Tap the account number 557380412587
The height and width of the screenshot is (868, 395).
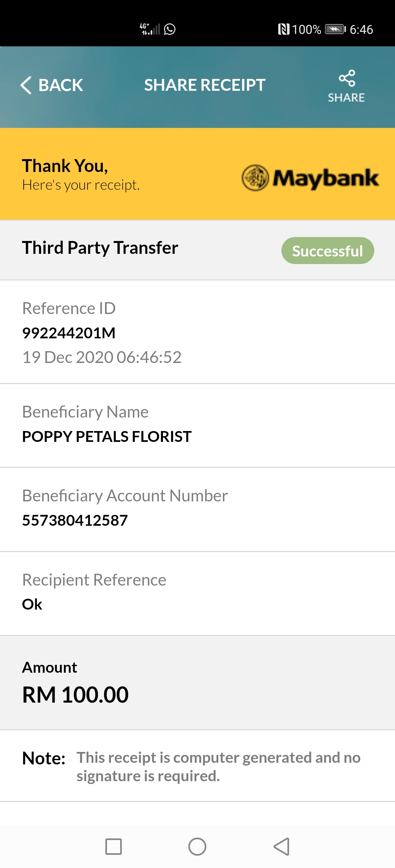(x=75, y=520)
